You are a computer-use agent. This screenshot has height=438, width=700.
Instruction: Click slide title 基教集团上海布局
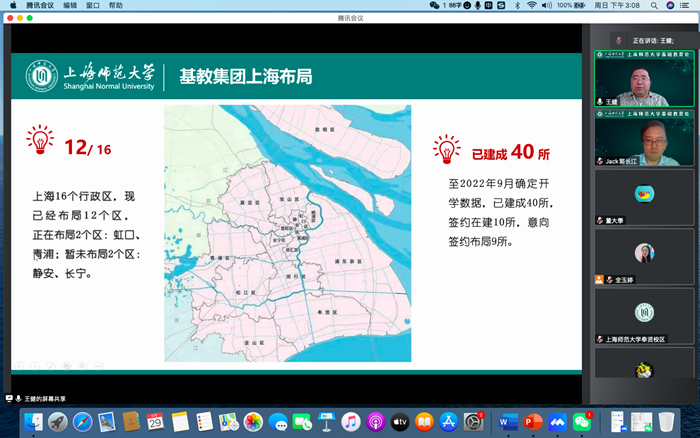tap(246, 76)
